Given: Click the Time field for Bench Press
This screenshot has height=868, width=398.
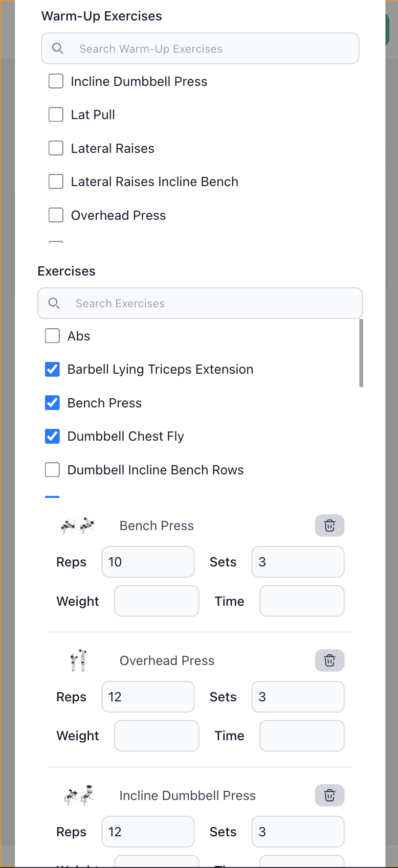Looking at the screenshot, I should pyautogui.click(x=301, y=601).
